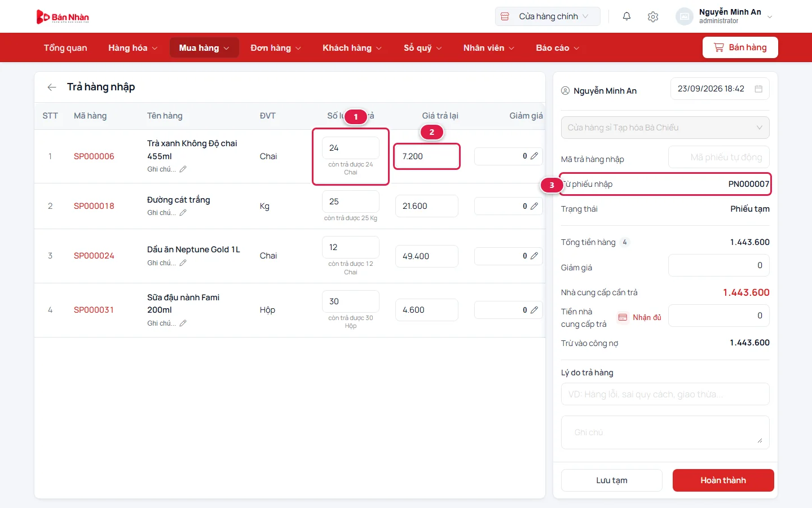Click the return price field 21.600
812x508 pixels.
point(427,206)
